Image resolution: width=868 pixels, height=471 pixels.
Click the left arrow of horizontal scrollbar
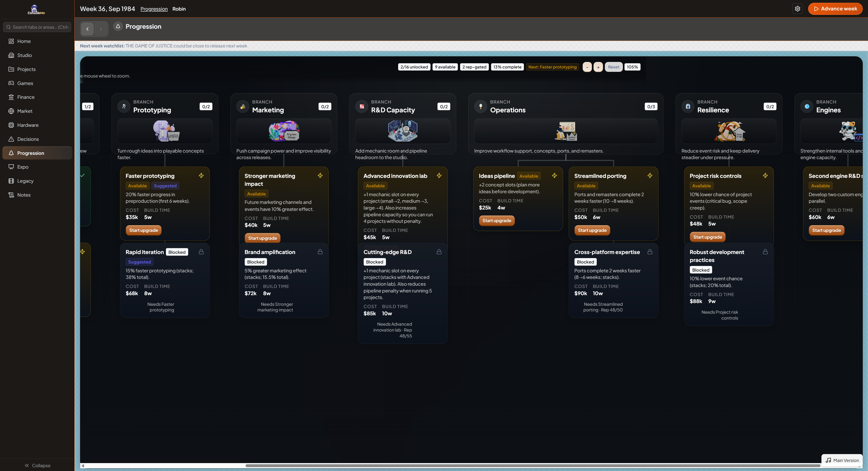(x=83, y=466)
